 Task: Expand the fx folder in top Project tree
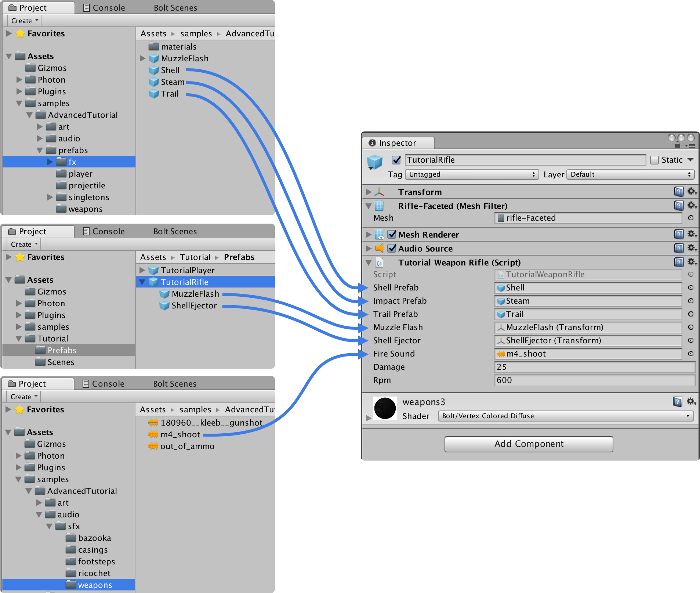point(50,162)
